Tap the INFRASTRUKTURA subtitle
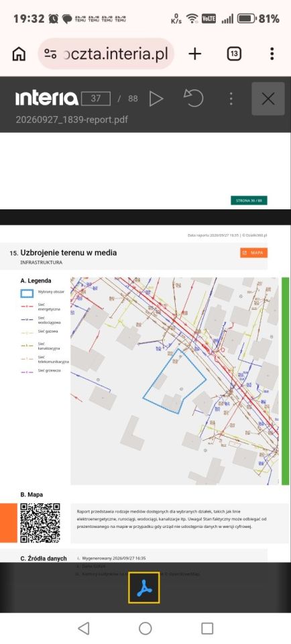 click(x=42, y=262)
